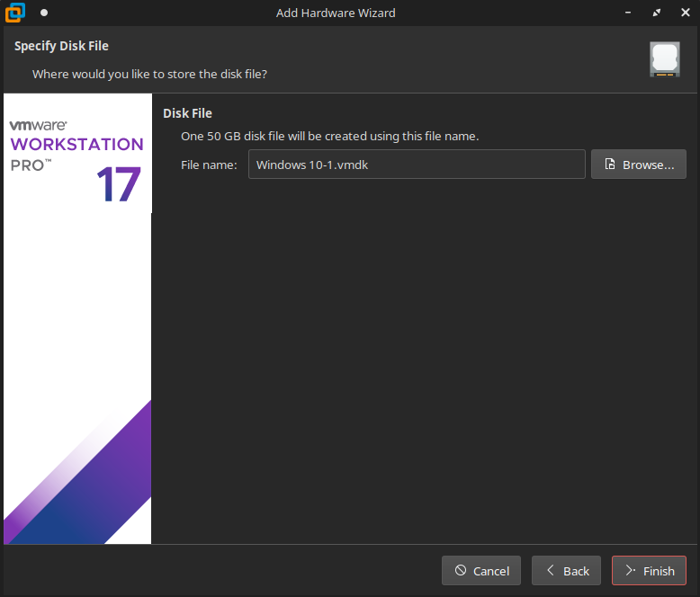Click the "Specify Disk File" header title
Screen dimensions: 700x597
click(61, 46)
